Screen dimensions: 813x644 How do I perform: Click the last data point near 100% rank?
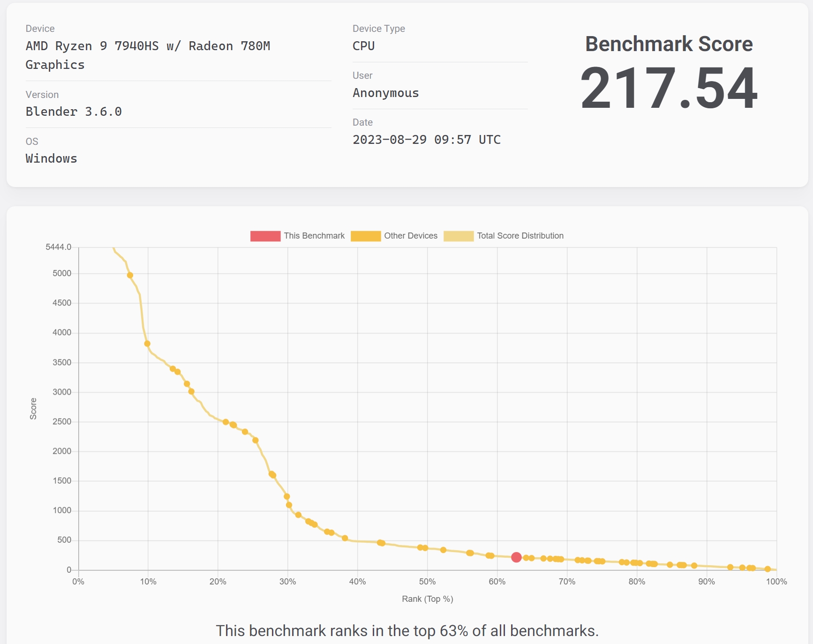(x=768, y=569)
